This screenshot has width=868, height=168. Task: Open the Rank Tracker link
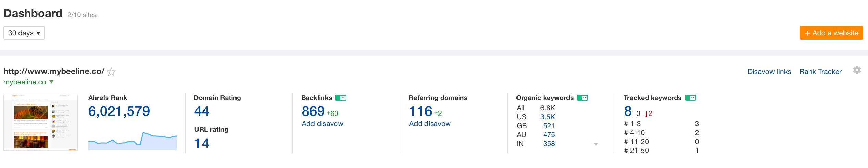820,72
